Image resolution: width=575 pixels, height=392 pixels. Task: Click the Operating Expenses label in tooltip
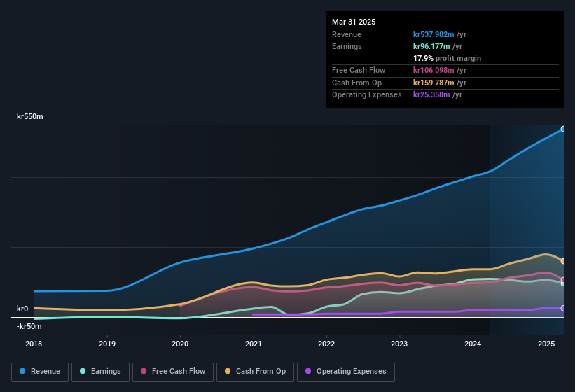pos(367,94)
